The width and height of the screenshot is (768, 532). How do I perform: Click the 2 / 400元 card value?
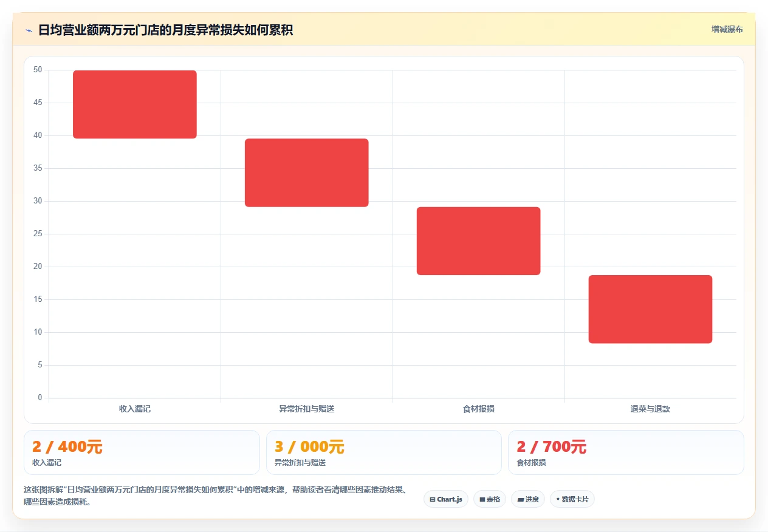[67, 447]
